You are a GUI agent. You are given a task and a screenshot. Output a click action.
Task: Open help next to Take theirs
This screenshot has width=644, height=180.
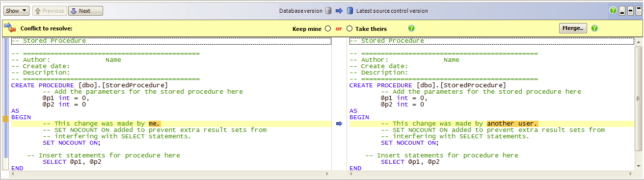(x=411, y=28)
